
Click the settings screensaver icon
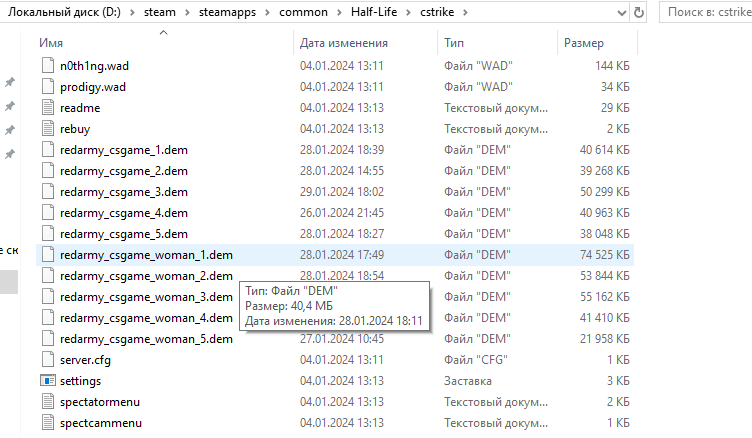tap(48, 381)
